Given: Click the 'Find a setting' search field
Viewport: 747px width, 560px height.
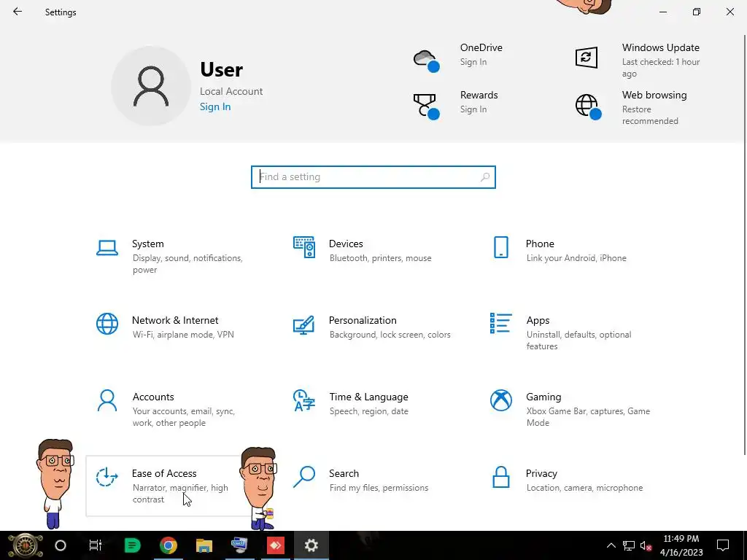Looking at the screenshot, I should click(373, 177).
